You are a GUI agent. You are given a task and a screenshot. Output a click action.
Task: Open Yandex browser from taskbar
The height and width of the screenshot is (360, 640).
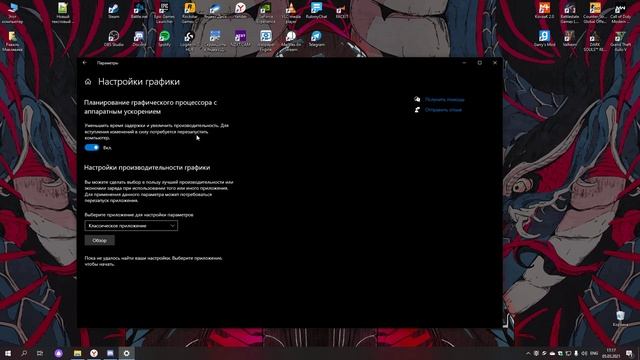tap(94, 353)
